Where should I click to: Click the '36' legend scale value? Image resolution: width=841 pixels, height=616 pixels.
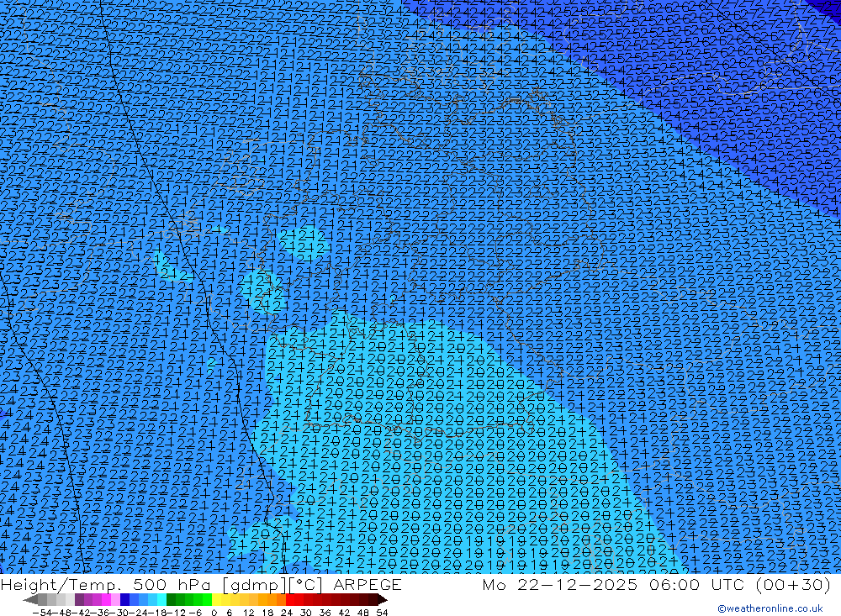click(325, 613)
